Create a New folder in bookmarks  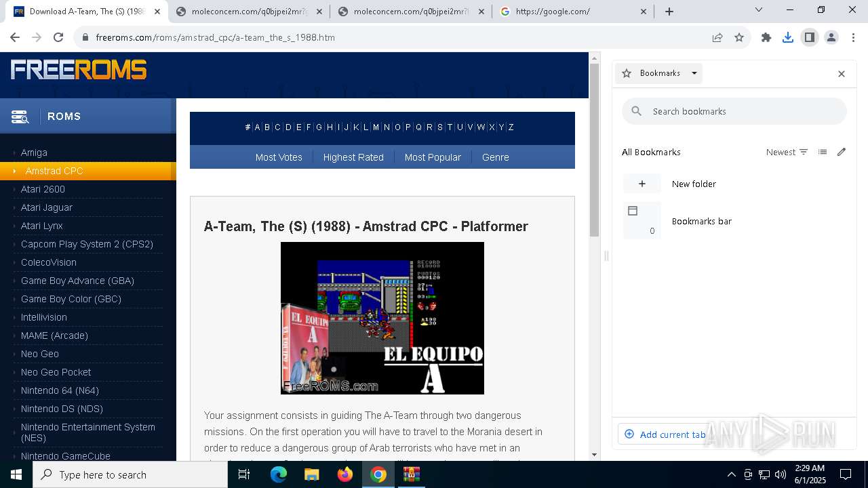[734, 184]
